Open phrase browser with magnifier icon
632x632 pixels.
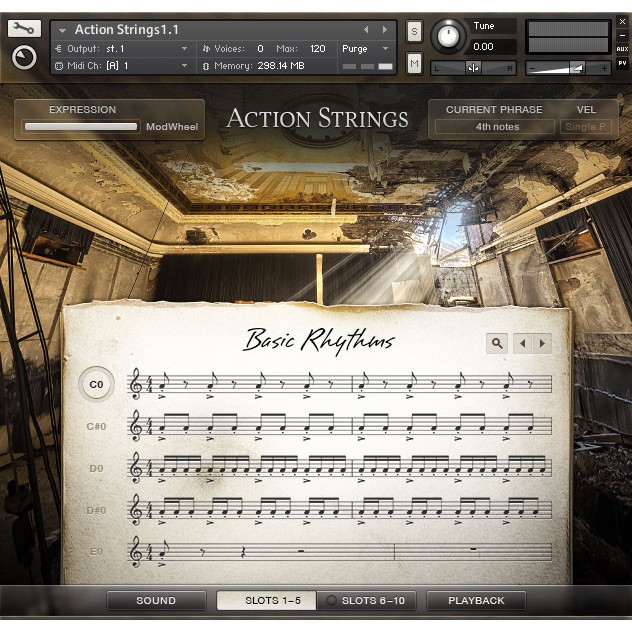[x=497, y=343]
